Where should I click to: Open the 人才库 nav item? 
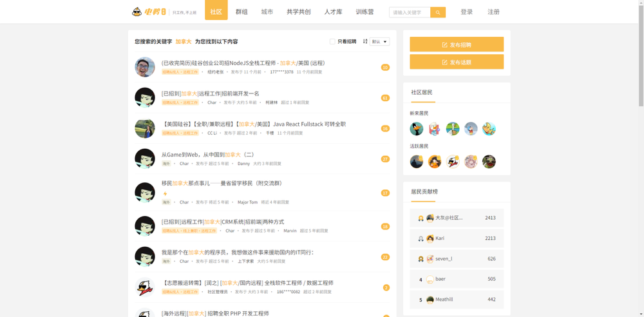[333, 12]
